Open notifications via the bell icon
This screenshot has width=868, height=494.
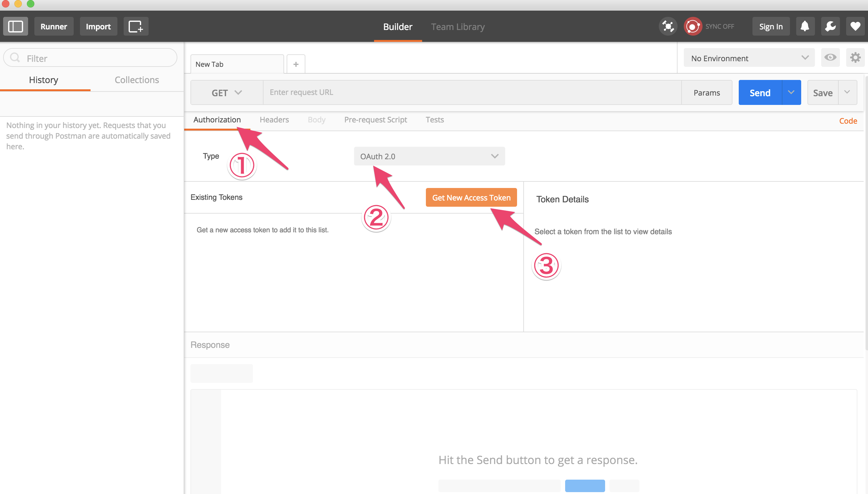[805, 26]
